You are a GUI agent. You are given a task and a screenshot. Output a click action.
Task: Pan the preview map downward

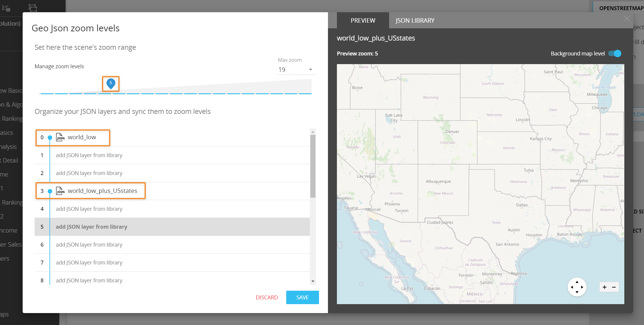[577, 292]
